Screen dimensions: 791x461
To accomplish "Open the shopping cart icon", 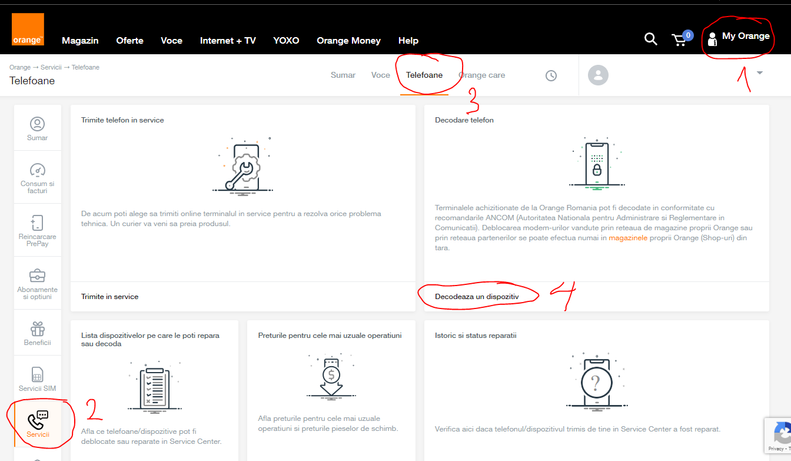I will pos(681,39).
